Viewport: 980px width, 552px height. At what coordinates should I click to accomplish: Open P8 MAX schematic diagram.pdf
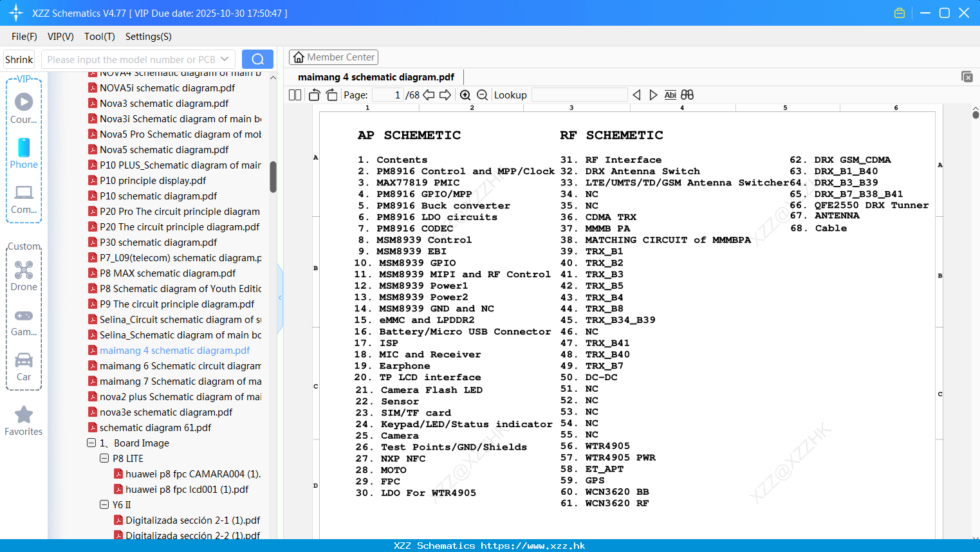(167, 273)
